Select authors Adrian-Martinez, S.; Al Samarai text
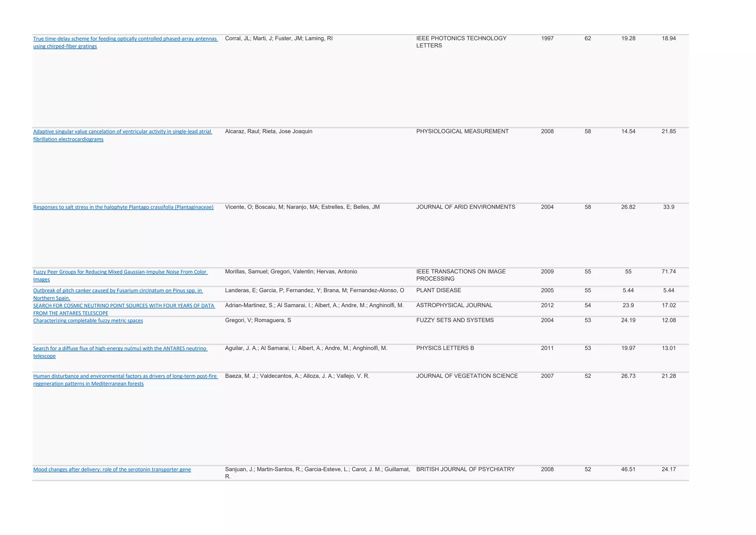 [x=315, y=306]
